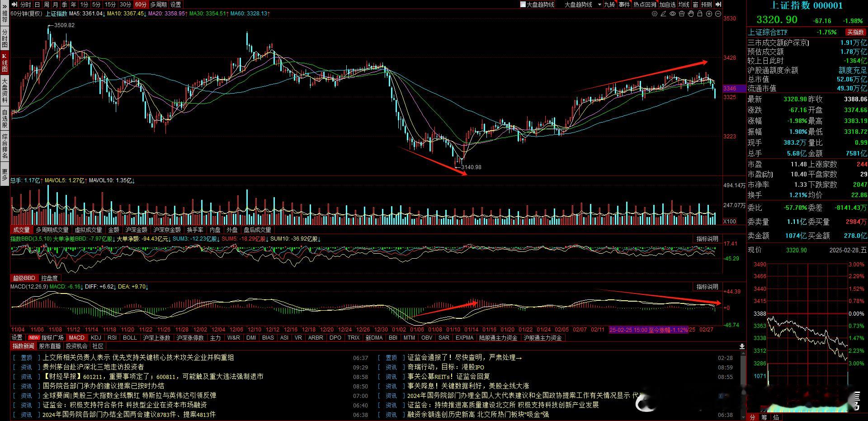Screen dimensions: 868x421
Task: Open the 推荐 sidebar item
Action: pyautogui.click(x=5, y=17)
